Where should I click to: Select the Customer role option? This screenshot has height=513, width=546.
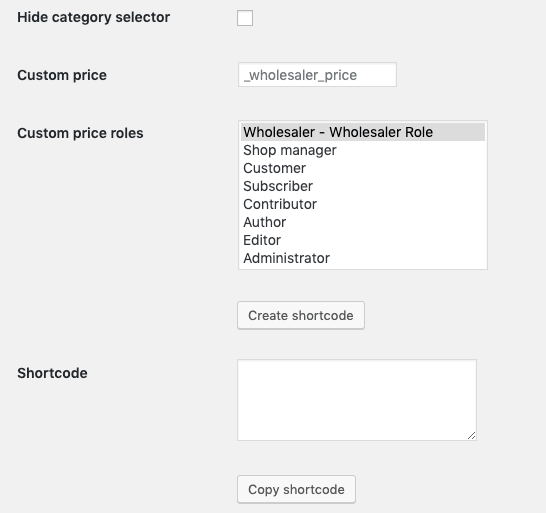(x=363, y=168)
